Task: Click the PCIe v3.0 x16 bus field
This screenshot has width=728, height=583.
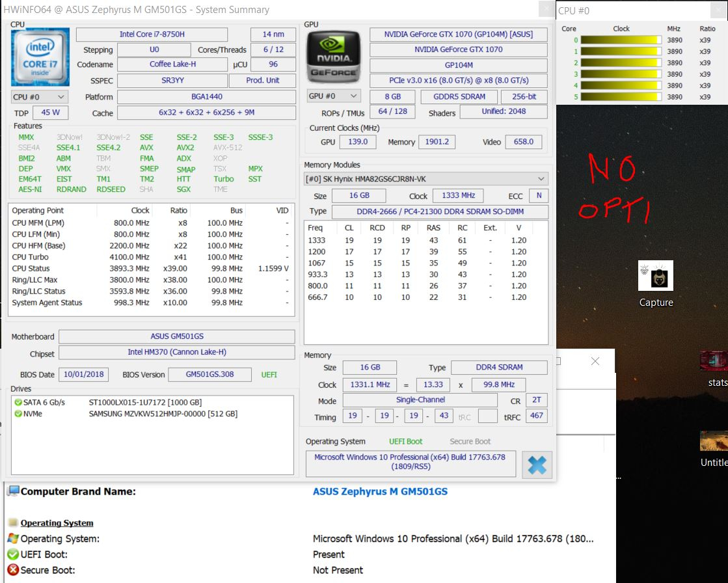Action: point(458,80)
